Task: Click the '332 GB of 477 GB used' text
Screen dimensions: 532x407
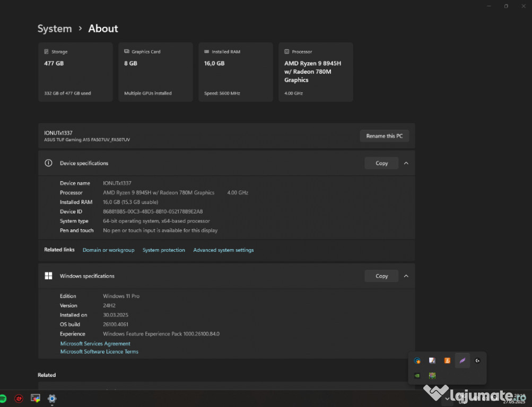Action: pos(67,93)
